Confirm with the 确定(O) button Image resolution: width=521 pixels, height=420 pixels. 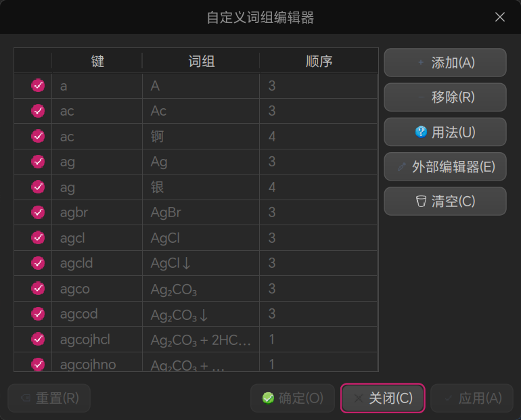point(292,398)
